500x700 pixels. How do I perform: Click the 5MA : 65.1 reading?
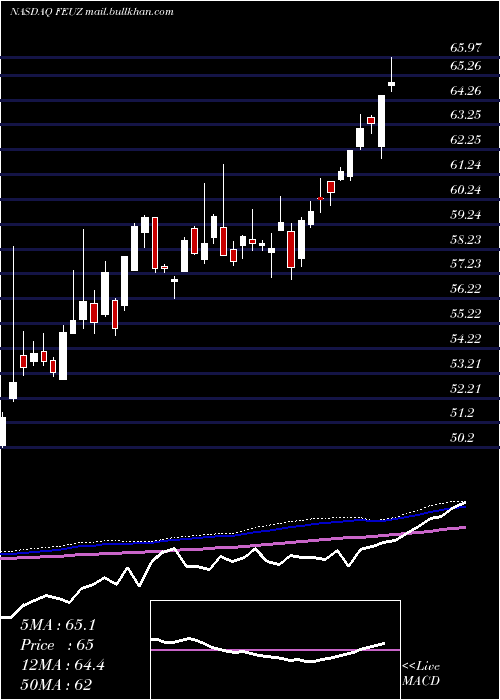click(58, 625)
